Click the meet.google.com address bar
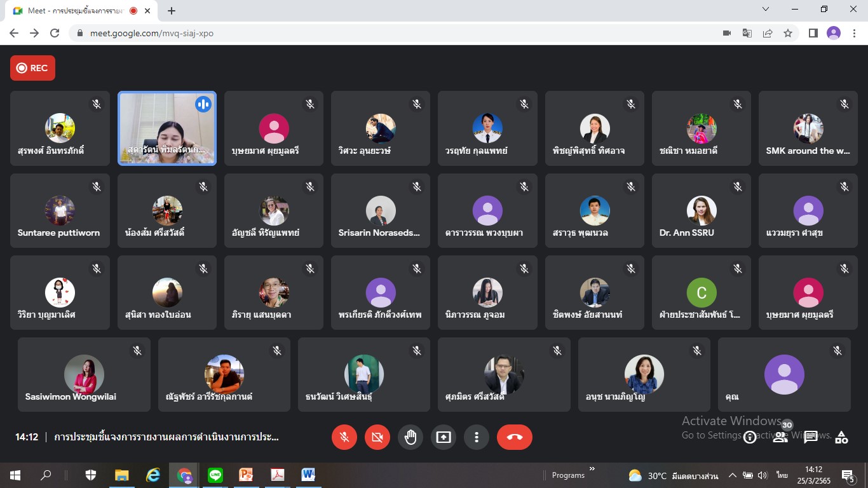 381,33
